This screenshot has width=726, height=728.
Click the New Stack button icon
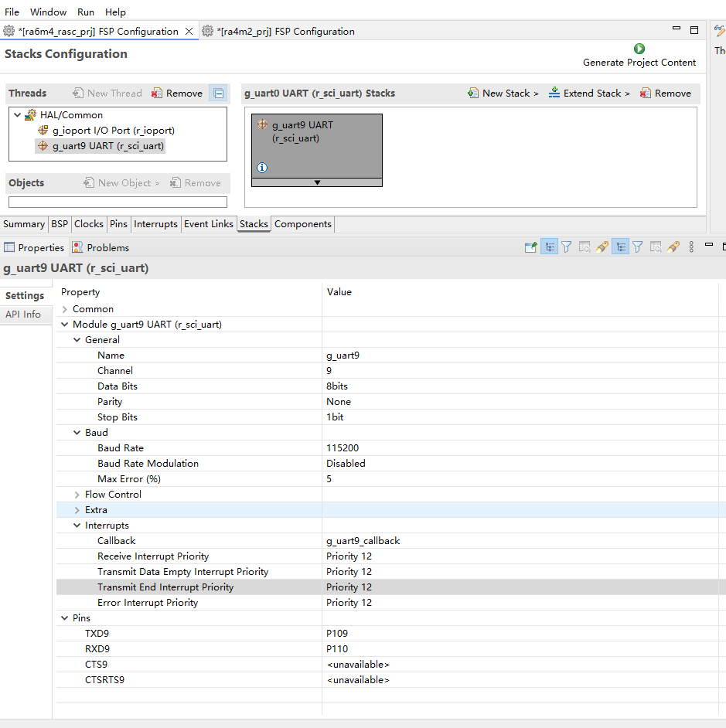473,93
